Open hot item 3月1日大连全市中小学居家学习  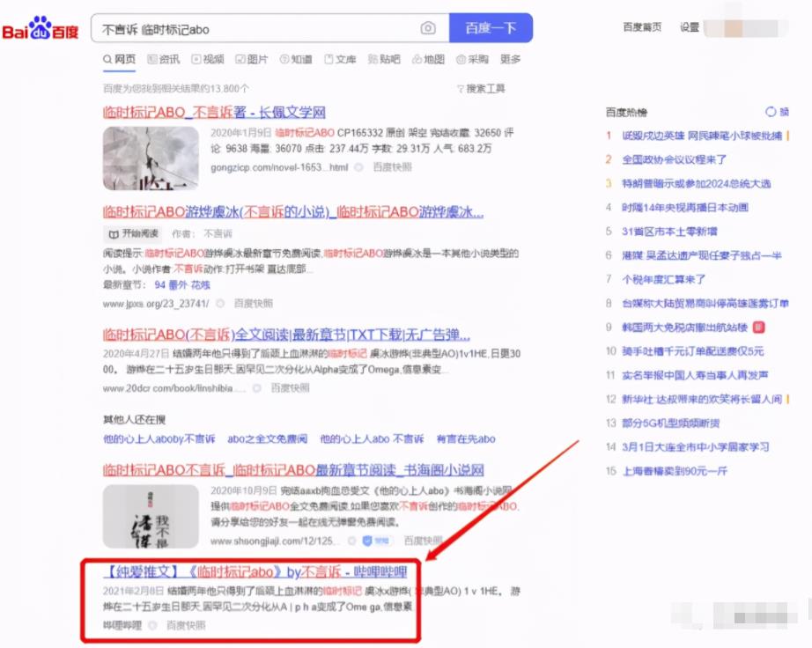(696, 447)
